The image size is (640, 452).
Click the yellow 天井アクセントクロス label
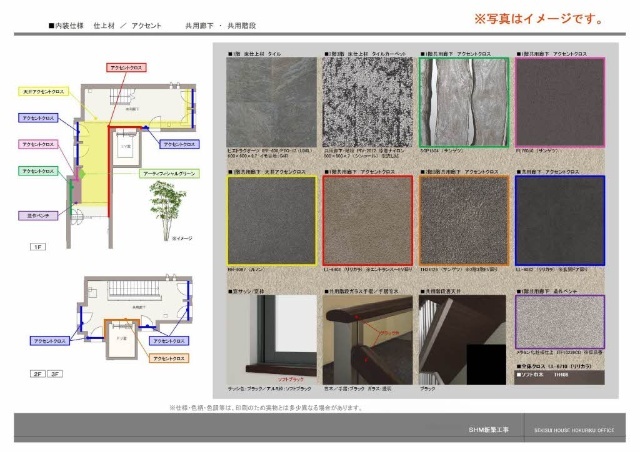(43, 91)
